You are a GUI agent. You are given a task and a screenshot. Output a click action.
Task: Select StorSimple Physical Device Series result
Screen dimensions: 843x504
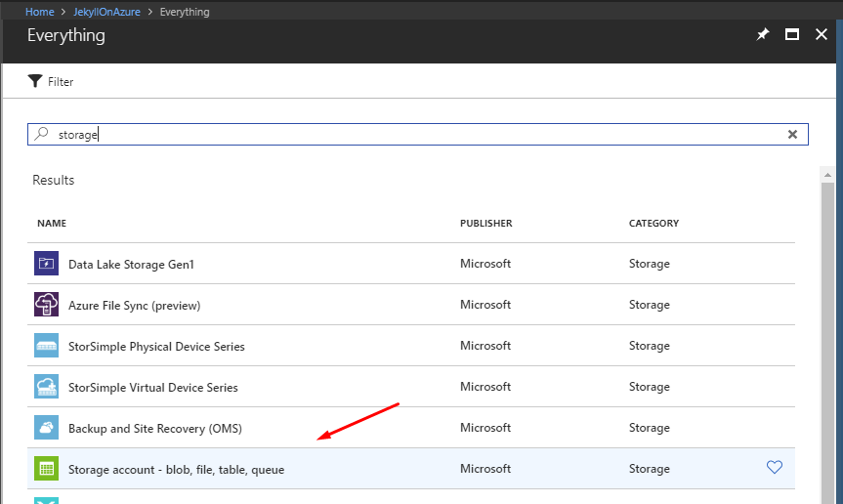coord(411,346)
